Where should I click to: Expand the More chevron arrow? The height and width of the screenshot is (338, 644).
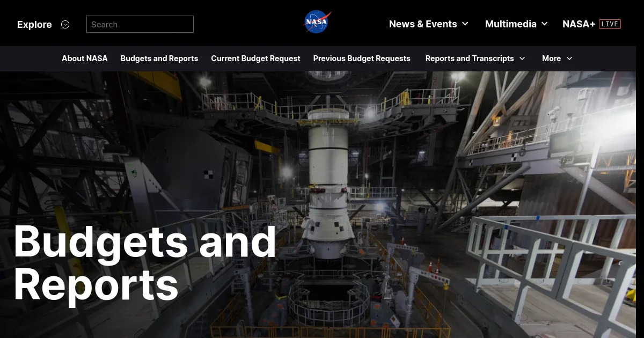(569, 58)
